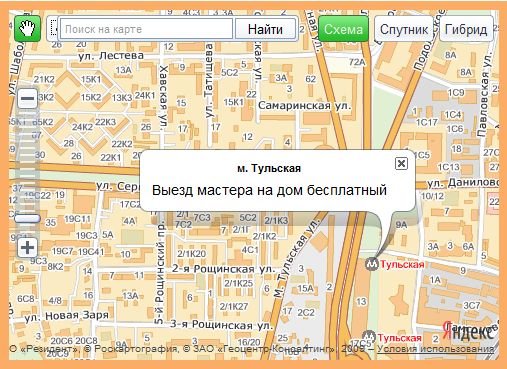Click the building label 4/8
507x369 pixels.
click(55, 300)
